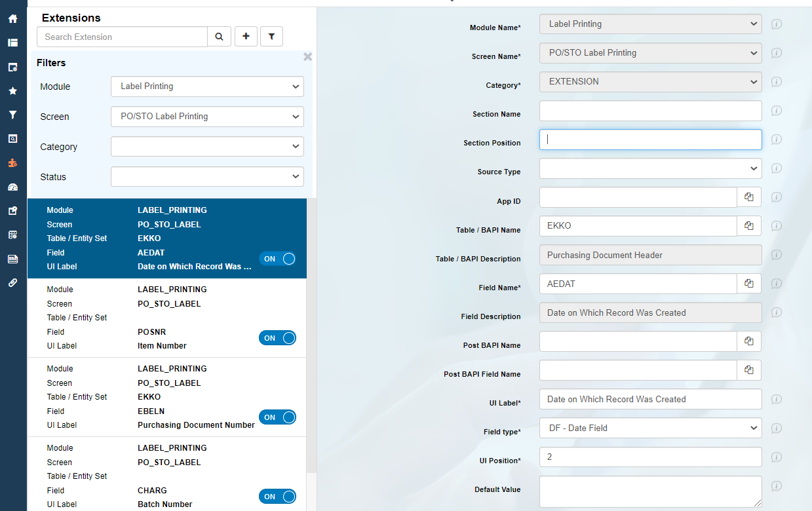The width and height of the screenshot is (812, 511).
Task: Open value help for Table / BAPI Name
Action: click(x=749, y=226)
